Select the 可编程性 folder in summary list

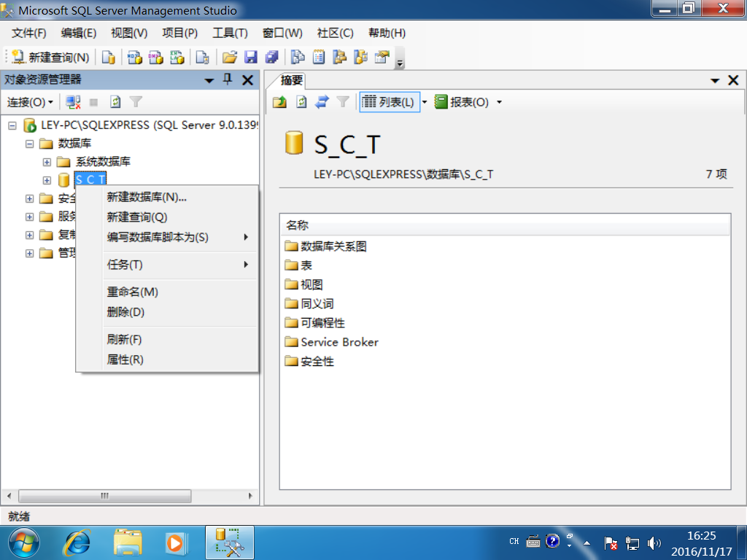click(x=322, y=323)
